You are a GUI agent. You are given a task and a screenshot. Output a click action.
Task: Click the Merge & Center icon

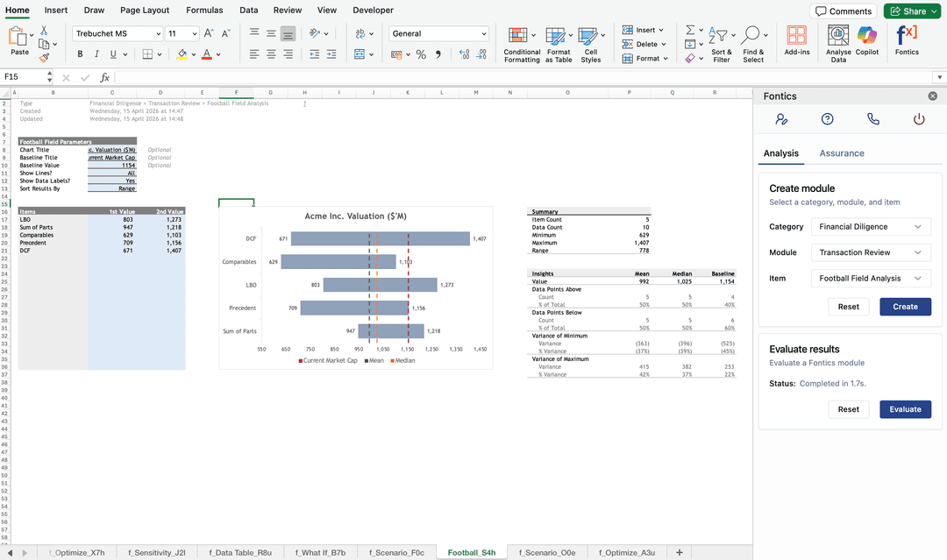360,54
